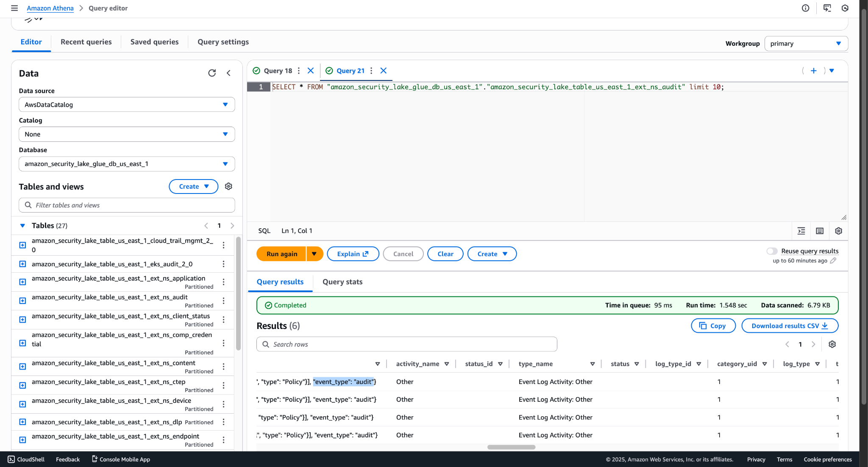Sort by type_name column
Viewport: 868px width, 467px height.
[593, 364]
